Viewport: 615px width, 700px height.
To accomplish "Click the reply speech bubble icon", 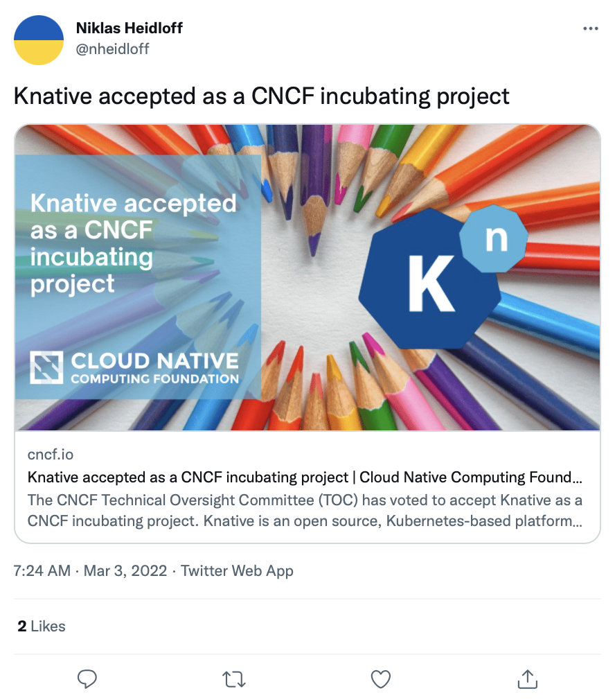I will coord(87,679).
